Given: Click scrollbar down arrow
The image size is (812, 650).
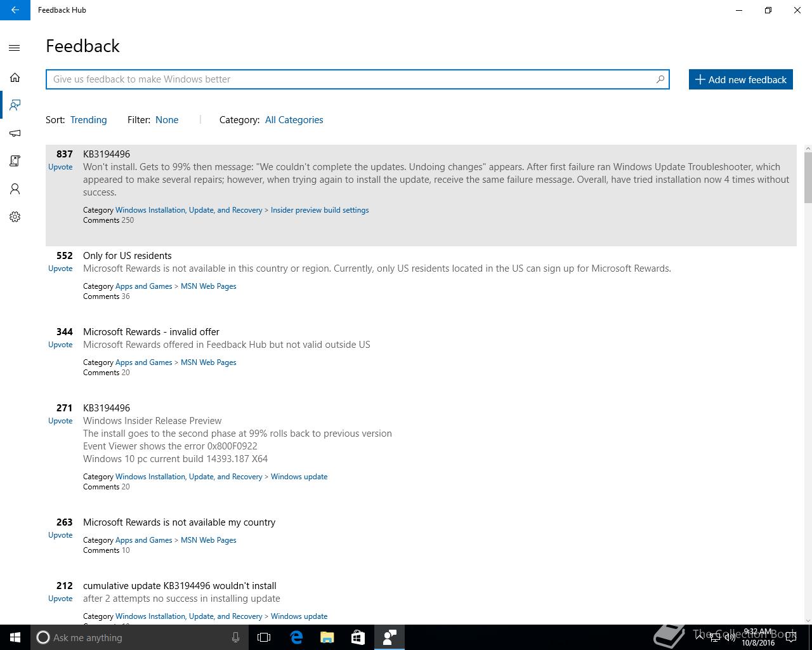Looking at the screenshot, I should pos(808,620).
